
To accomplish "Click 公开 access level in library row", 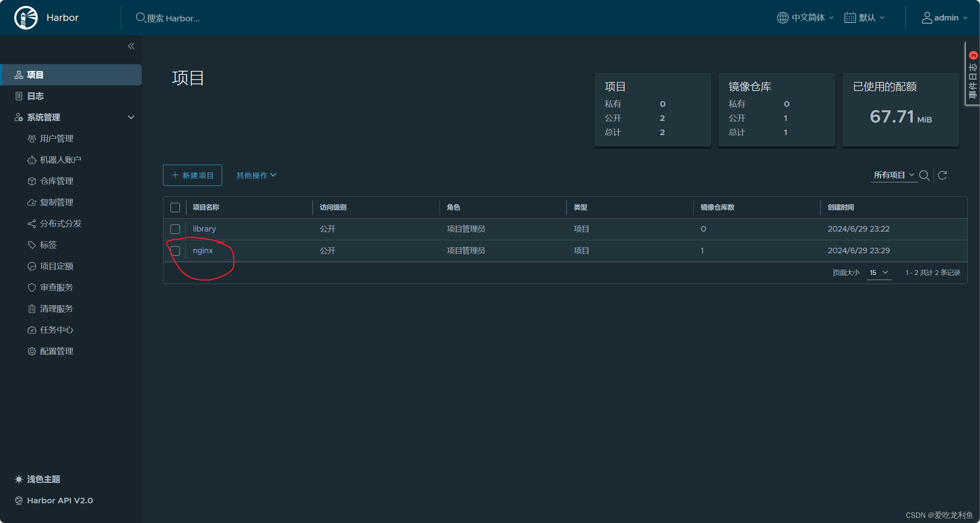I will (x=328, y=229).
